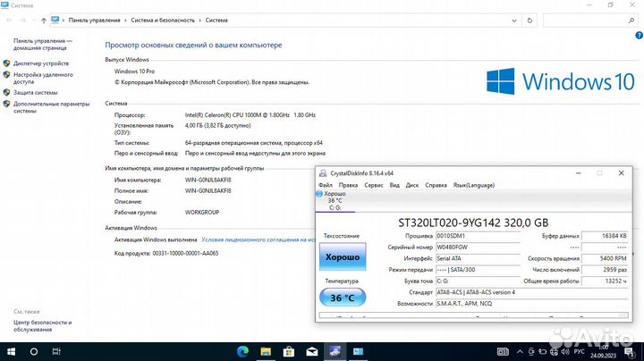This screenshot has width=644, height=361.
Task: Open the Сервис menu in CrystalDiskInfo
Action: pyautogui.click(x=374, y=185)
